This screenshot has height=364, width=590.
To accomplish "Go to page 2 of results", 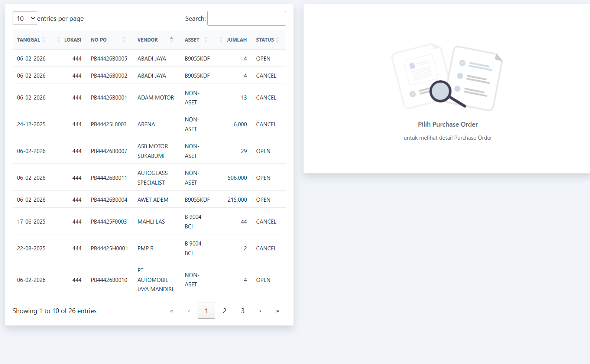I will tap(224, 311).
